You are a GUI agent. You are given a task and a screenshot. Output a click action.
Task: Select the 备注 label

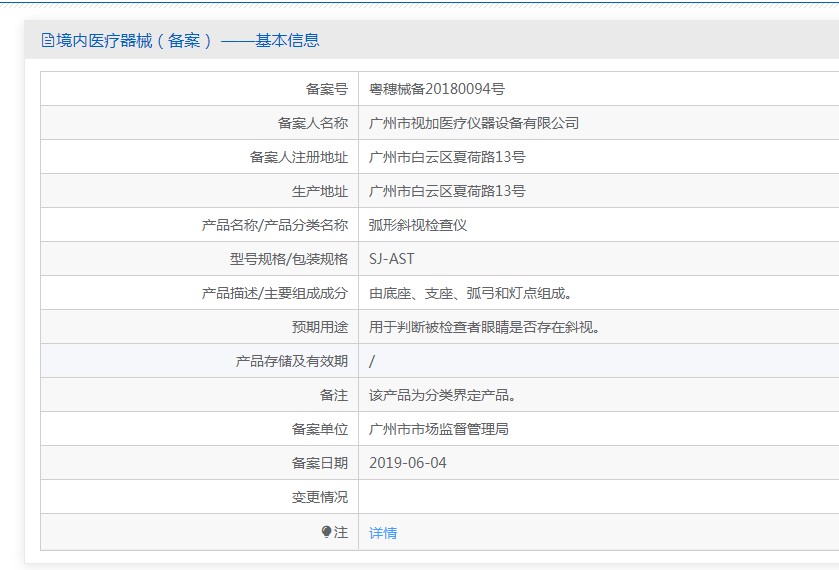point(334,395)
